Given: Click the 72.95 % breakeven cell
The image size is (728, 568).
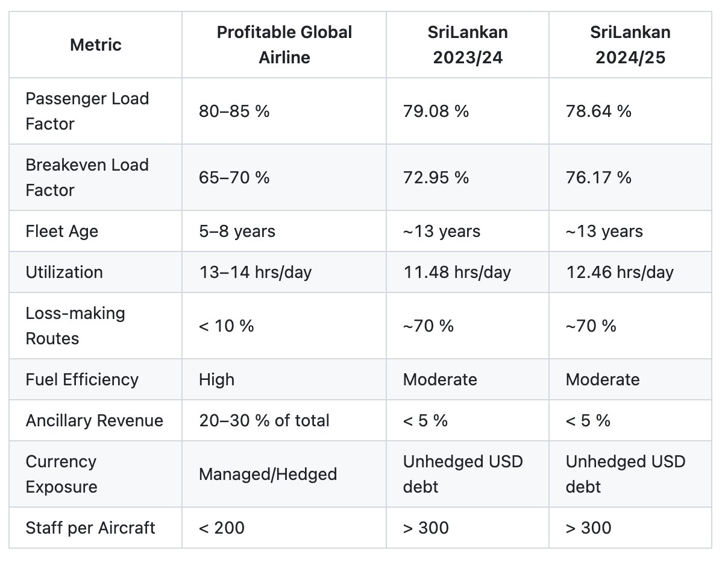Looking at the screenshot, I should point(436,177).
